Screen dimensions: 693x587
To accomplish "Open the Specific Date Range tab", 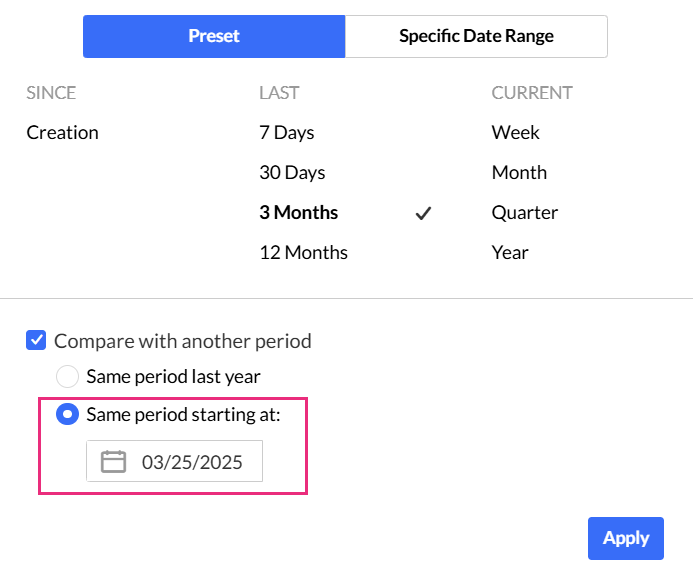I will pyautogui.click(x=476, y=36).
